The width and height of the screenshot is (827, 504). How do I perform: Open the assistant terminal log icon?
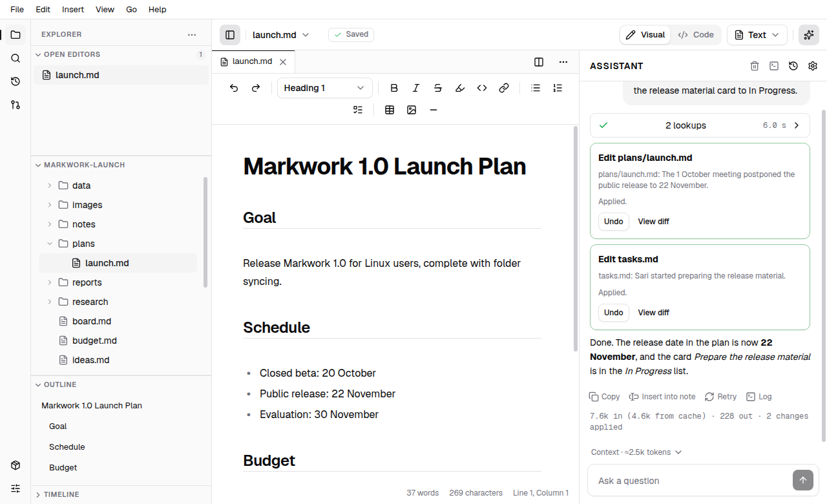(x=774, y=66)
